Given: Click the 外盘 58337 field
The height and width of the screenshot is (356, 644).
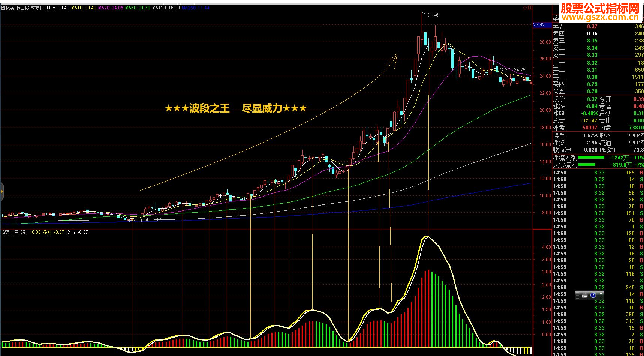Looking at the screenshot, I should point(575,128).
